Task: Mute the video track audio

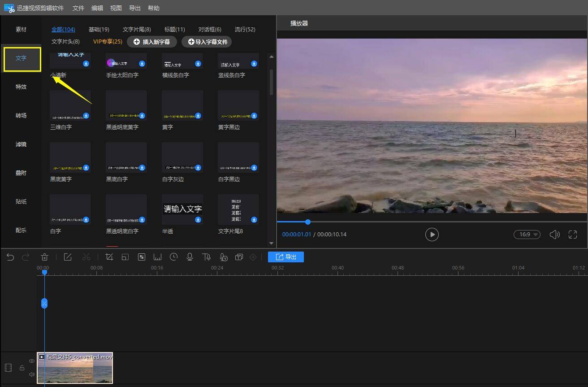Action: coord(32,374)
